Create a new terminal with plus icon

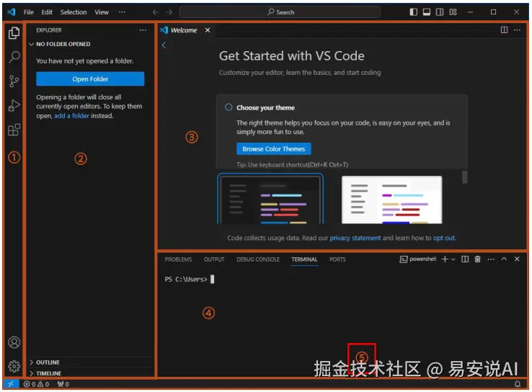(x=445, y=259)
